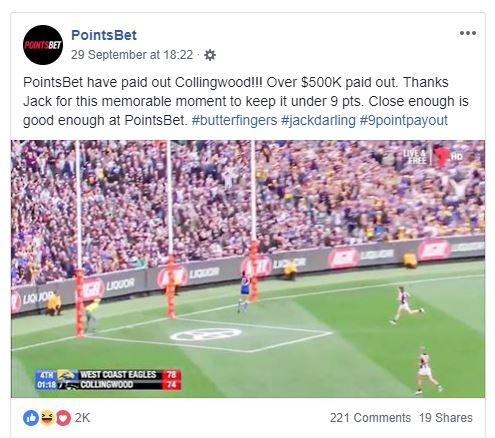Open the 29 September at 18:22 timestamp
This screenshot has width=495, height=438.
[132, 55]
